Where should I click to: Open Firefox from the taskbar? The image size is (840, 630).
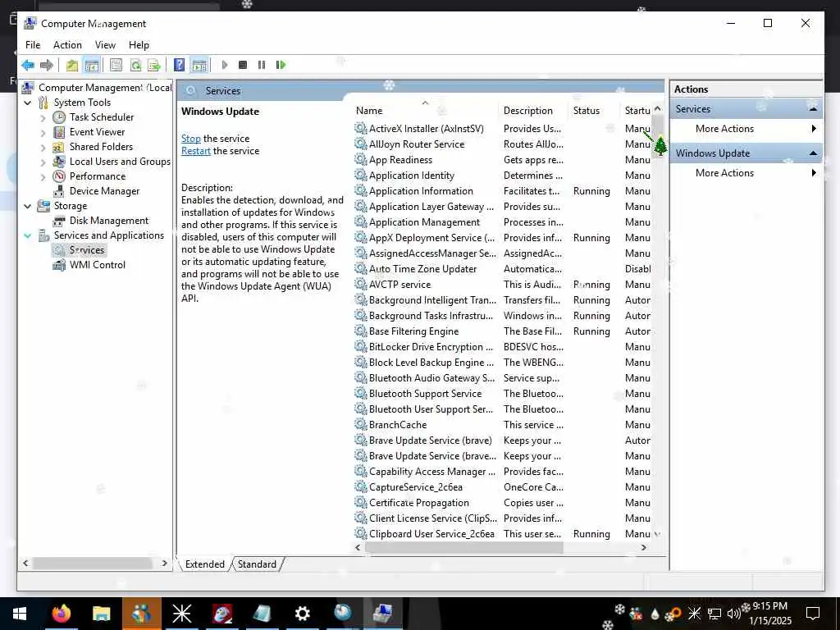tap(62, 614)
